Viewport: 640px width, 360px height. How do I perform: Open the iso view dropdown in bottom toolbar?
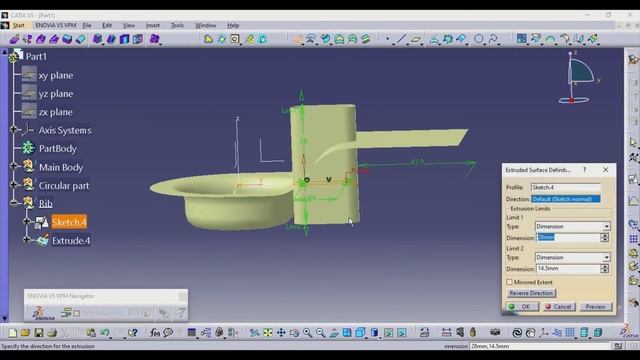(365, 338)
